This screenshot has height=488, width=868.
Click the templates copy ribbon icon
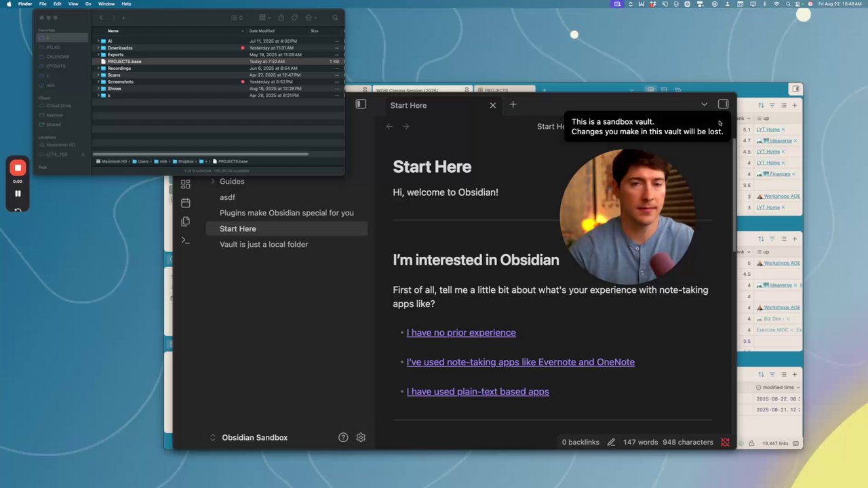[186, 222]
